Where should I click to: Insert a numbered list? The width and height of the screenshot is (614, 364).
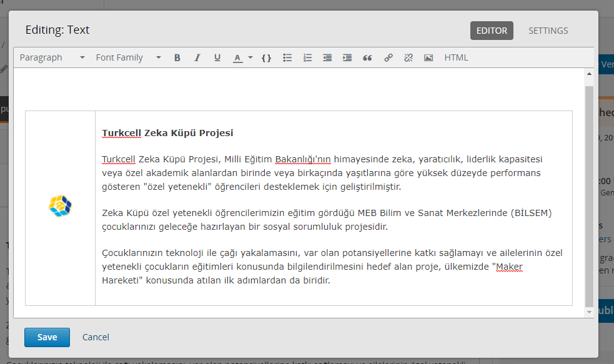coord(307,58)
